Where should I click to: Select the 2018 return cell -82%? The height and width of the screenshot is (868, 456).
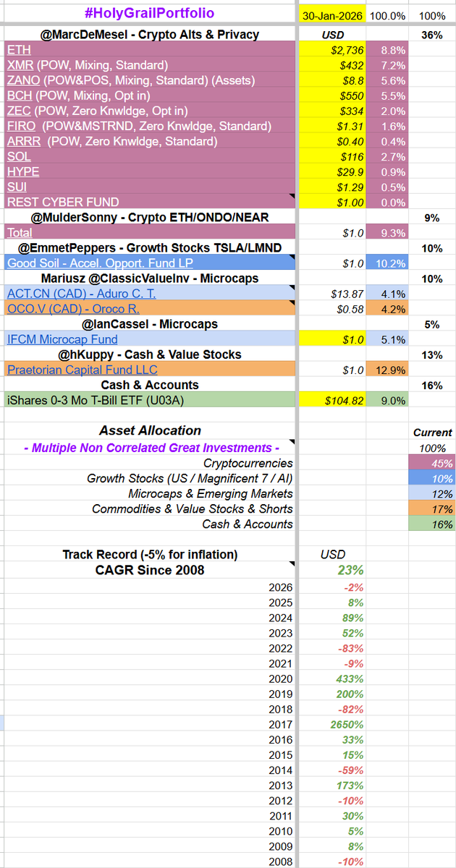(333, 709)
